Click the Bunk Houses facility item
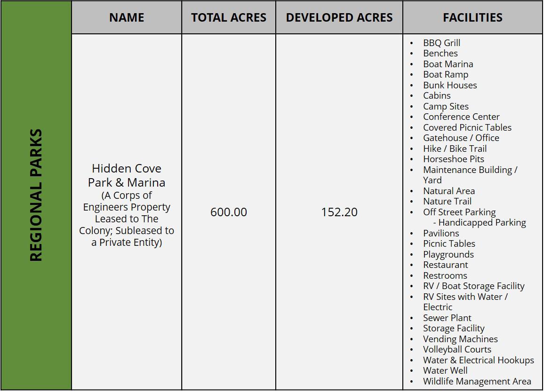 coord(450,85)
